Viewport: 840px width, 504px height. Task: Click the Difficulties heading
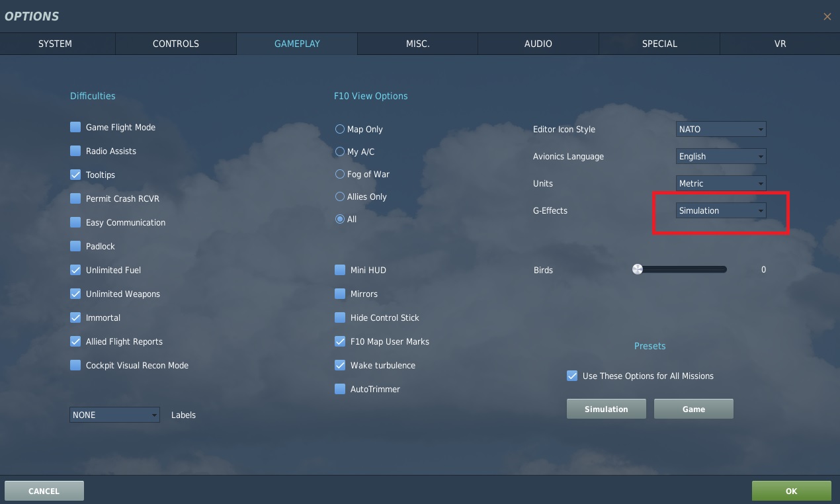coord(93,96)
